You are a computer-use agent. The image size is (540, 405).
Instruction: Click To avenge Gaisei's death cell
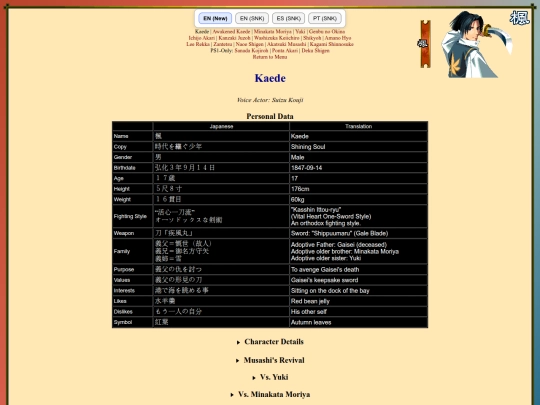(x=359, y=269)
